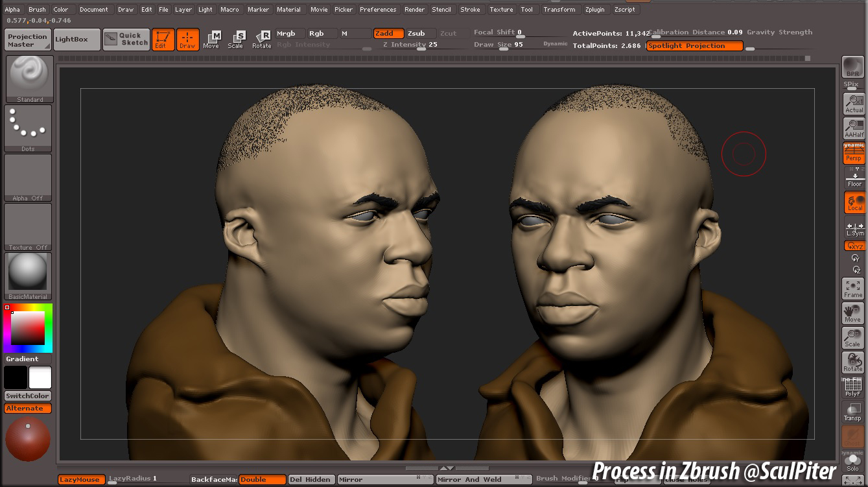This screenshot has width=868, height=487.
Task: Open the Dots stroke picker
Action: pos(28,128)
